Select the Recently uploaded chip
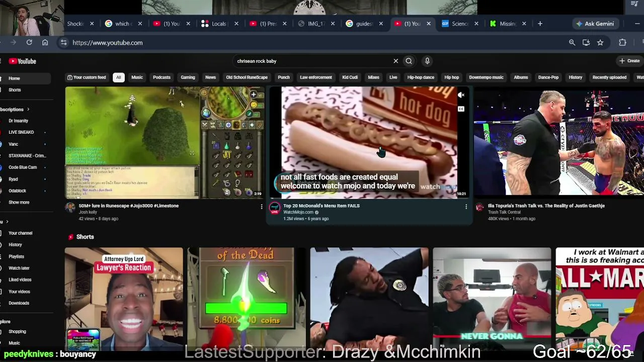 [x=609, y=77]
